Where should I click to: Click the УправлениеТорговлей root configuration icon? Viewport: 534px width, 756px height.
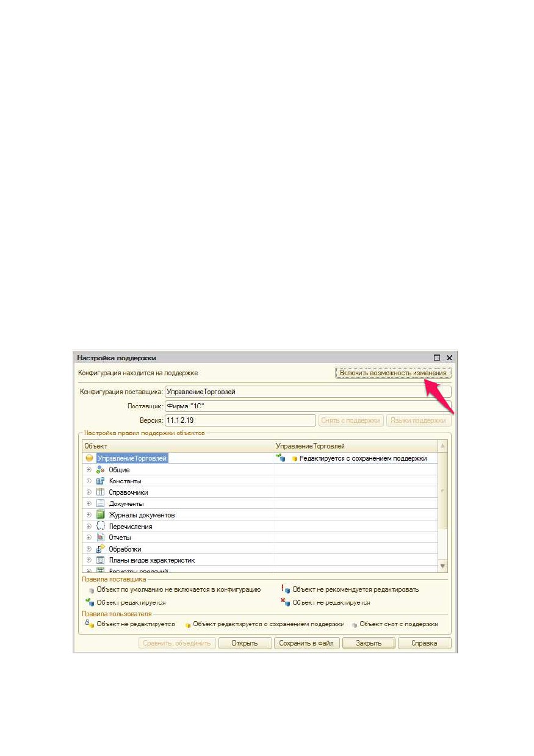[x=89, y=458]
